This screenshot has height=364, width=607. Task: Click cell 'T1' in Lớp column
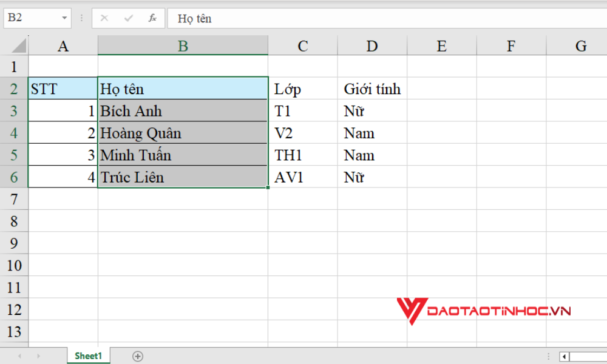coord(303,110)
